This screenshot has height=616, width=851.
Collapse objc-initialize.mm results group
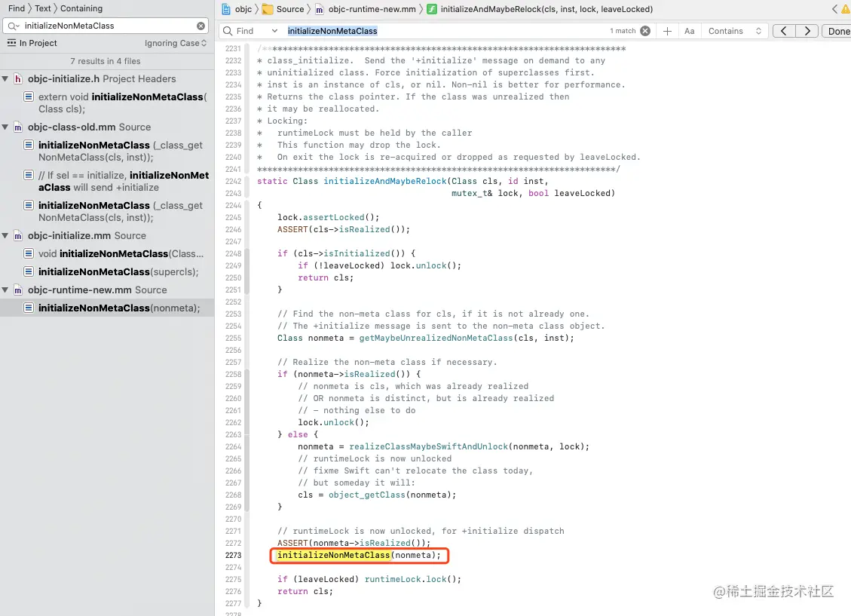pyautogui.click(x=5, y=235)
